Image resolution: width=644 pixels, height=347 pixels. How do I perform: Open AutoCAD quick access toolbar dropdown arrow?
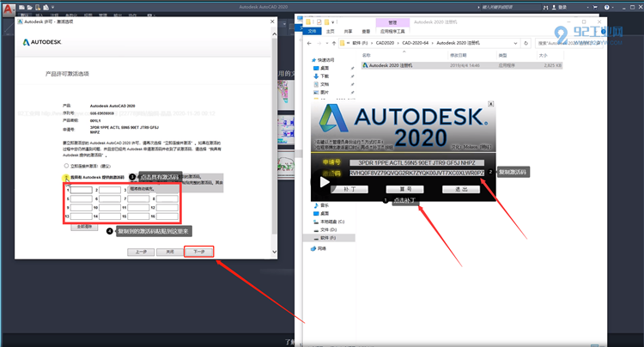52,7
